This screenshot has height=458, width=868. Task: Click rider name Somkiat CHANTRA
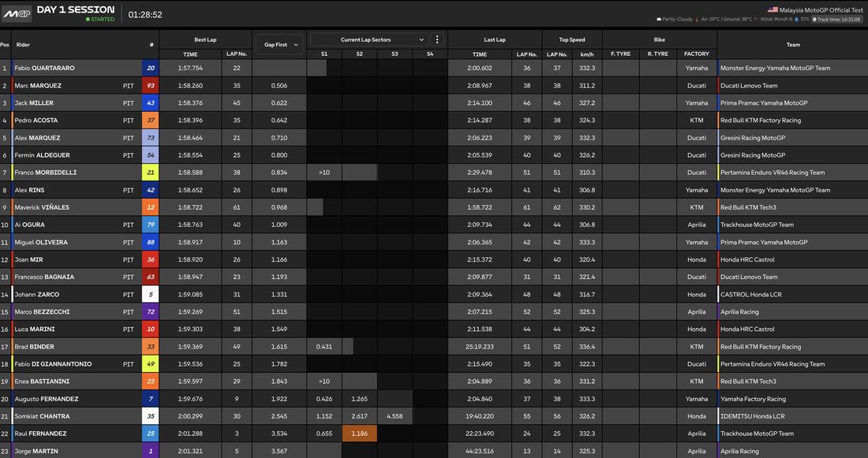[x=42, y=416]
